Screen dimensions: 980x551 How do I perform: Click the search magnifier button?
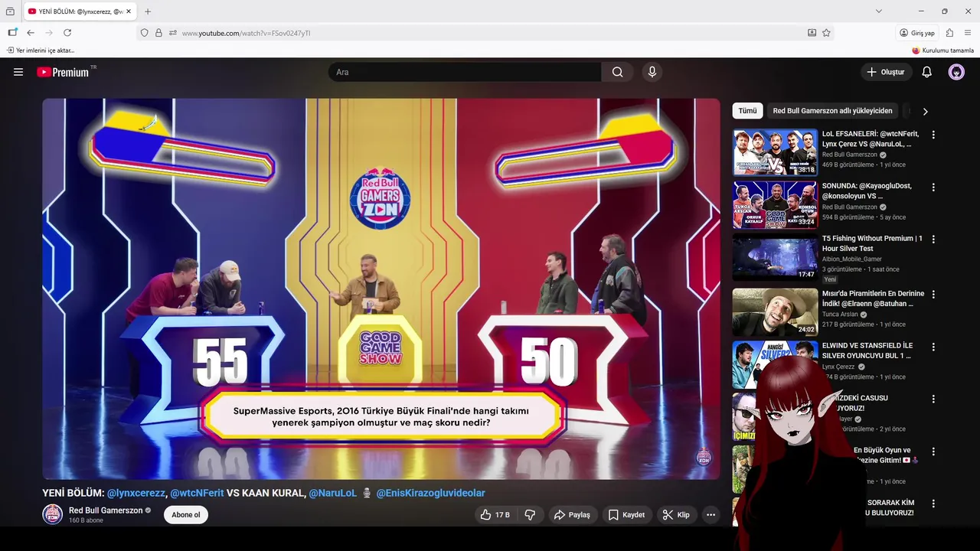pyautogui.click(x=617, y=72)
